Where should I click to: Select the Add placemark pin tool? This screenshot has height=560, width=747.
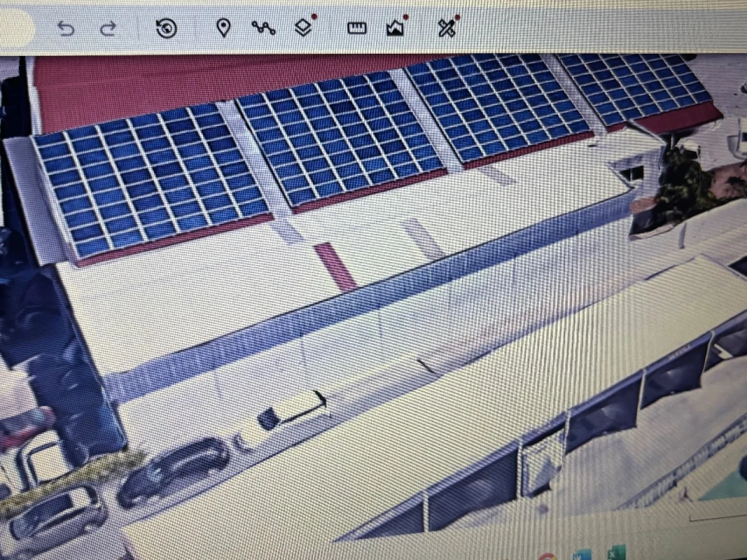point(223,28)
